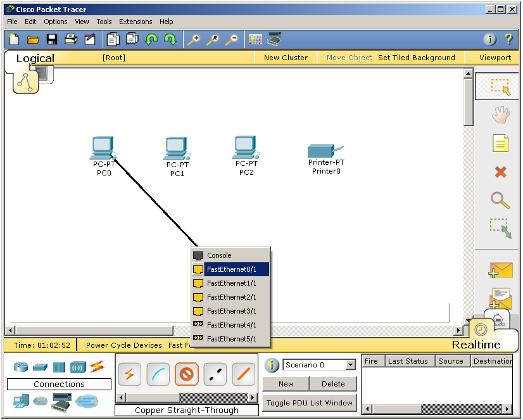Click the Copy icon in the toolbar
The image size is (523, 420).
[x=113, y=39]
